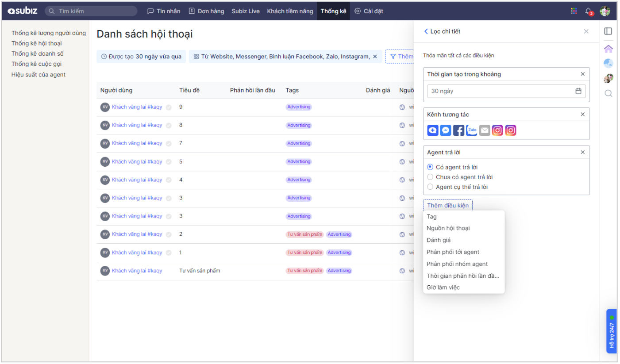Viewport: 620px width, 364px height.
Task: Open the notification bell icon
Action: click(588, 11)
